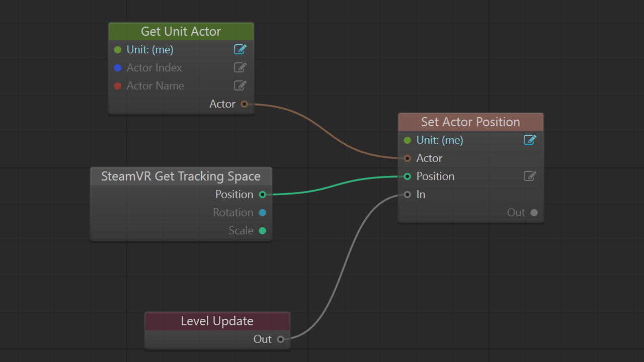Select the SteamVR Get Tracking Space header
Image resolution: width=644 pixels, height=362 pixels.
point(181,176)
